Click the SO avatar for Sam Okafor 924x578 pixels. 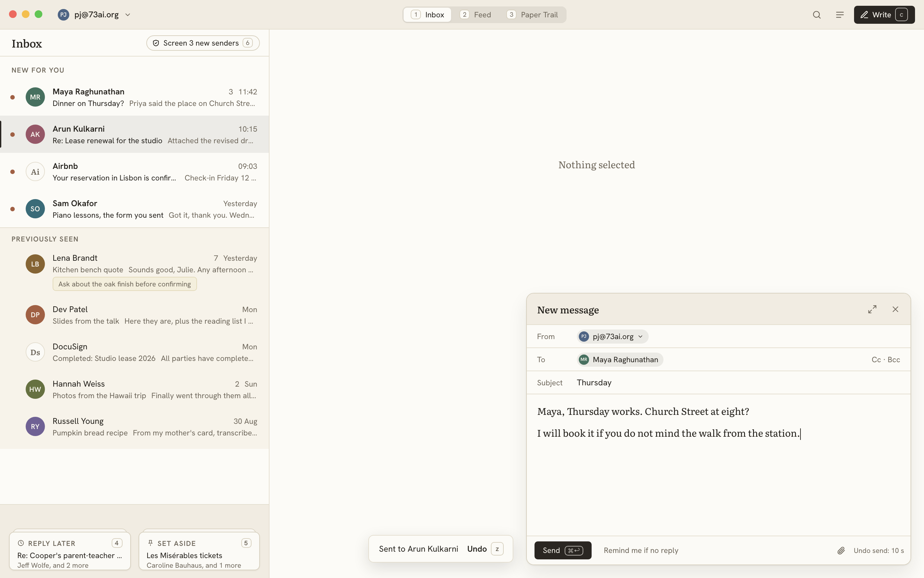pos(35,209)
